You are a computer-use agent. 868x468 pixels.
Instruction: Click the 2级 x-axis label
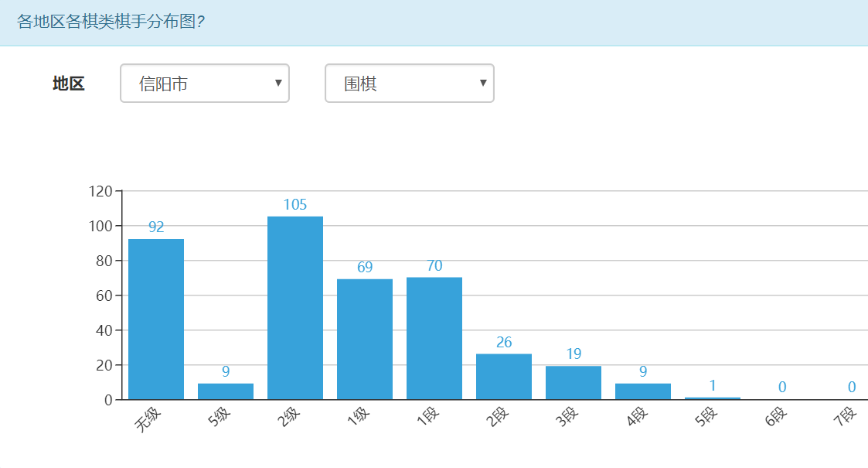coord(287,419)
